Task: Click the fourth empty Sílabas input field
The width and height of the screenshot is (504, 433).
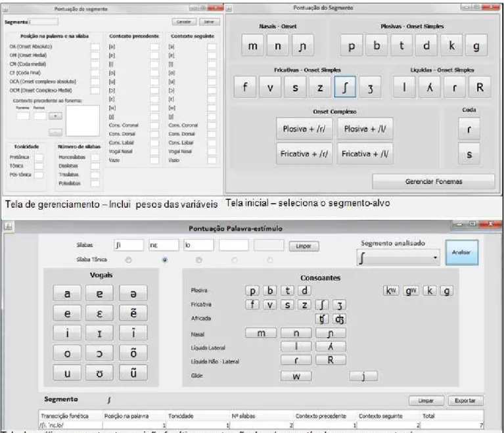Action: [234, 245]
